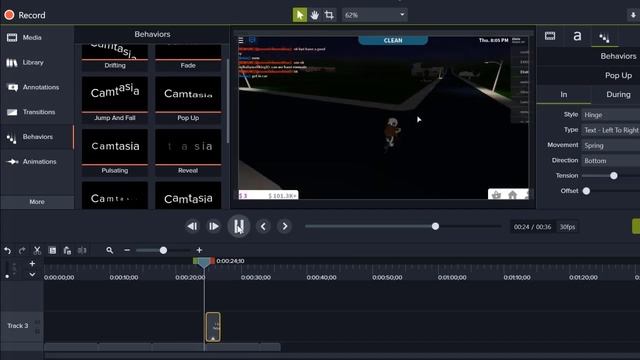Add a track with plus icon
640x360 pixels.
pos(32,264)
